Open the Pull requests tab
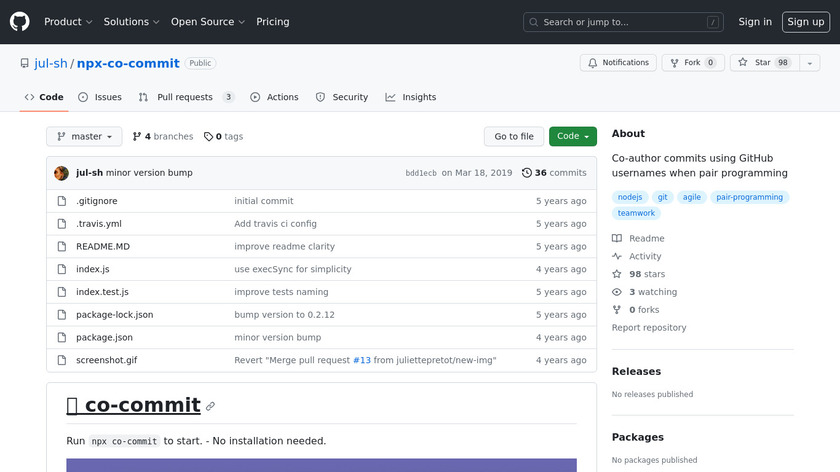 [186, 97]
